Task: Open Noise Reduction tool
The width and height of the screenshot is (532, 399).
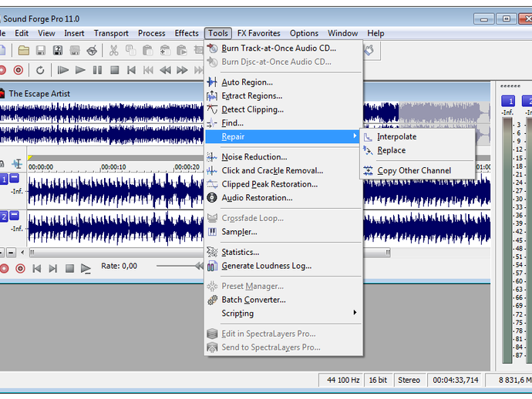Action: pos(284,157)
